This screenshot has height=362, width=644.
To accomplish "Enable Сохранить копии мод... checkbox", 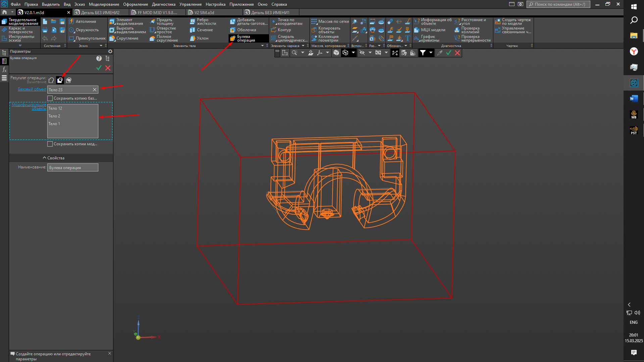I will point(50,144).
